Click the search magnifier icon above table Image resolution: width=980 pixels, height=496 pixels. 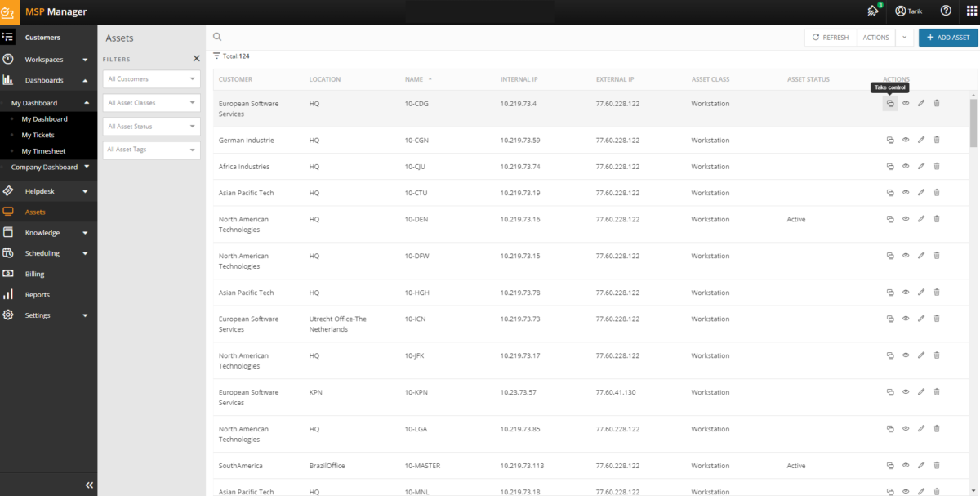click(x=217, y=37)
